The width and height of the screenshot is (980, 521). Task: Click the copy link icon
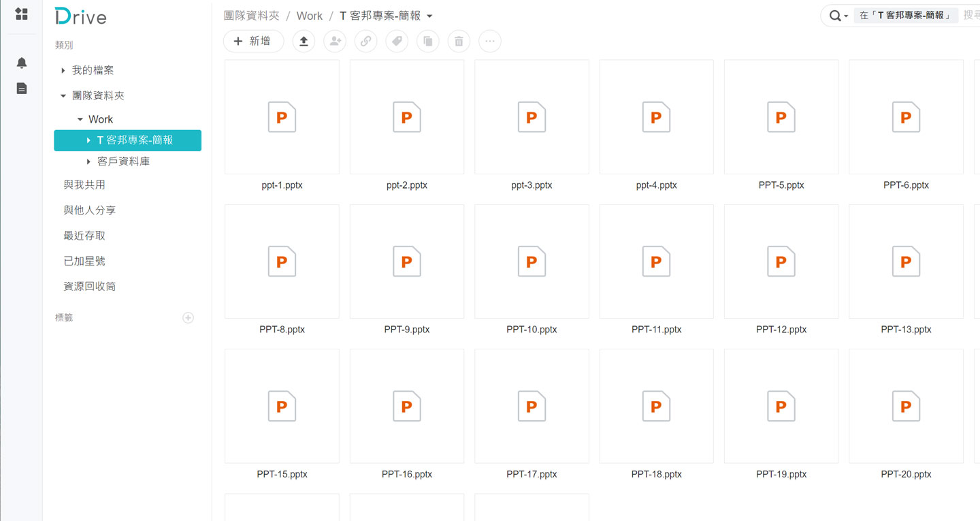coord(365,42)
